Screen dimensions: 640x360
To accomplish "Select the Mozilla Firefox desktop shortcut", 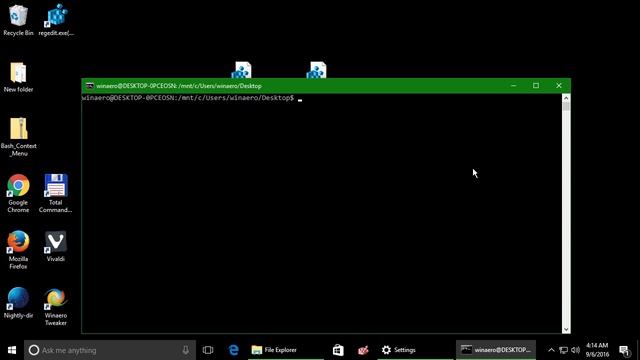I will (x=18, y=250).
